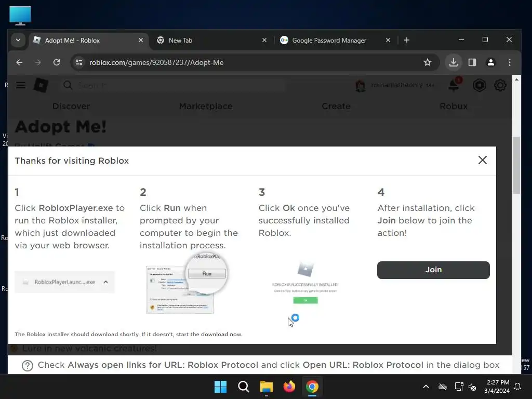Click the Roblox search field

click(173, 85)
